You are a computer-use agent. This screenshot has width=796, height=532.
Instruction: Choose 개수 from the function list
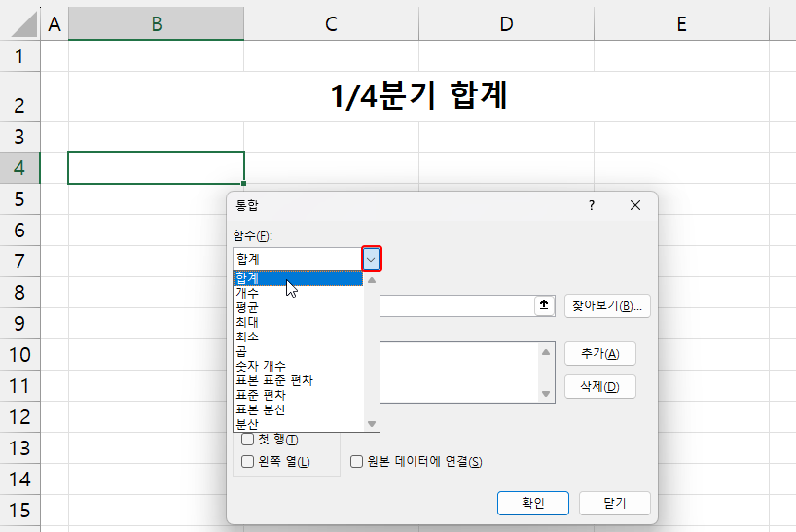[x=298, y=293]
